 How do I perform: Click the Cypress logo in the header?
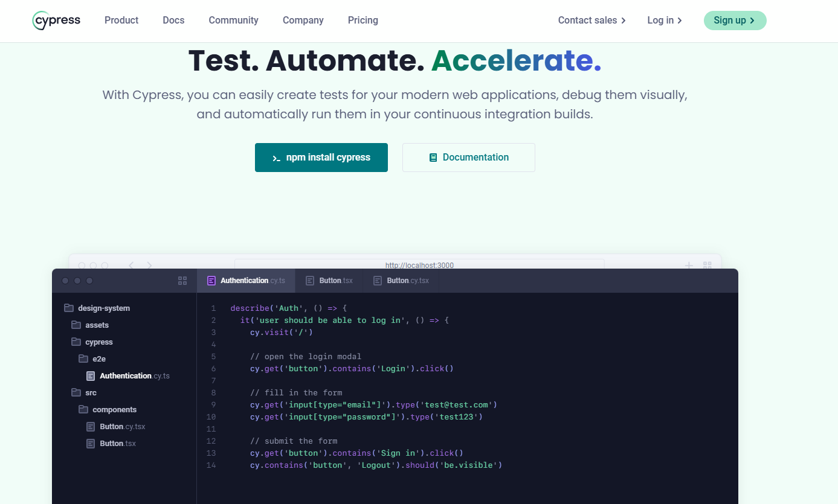[x=56, y=21]
